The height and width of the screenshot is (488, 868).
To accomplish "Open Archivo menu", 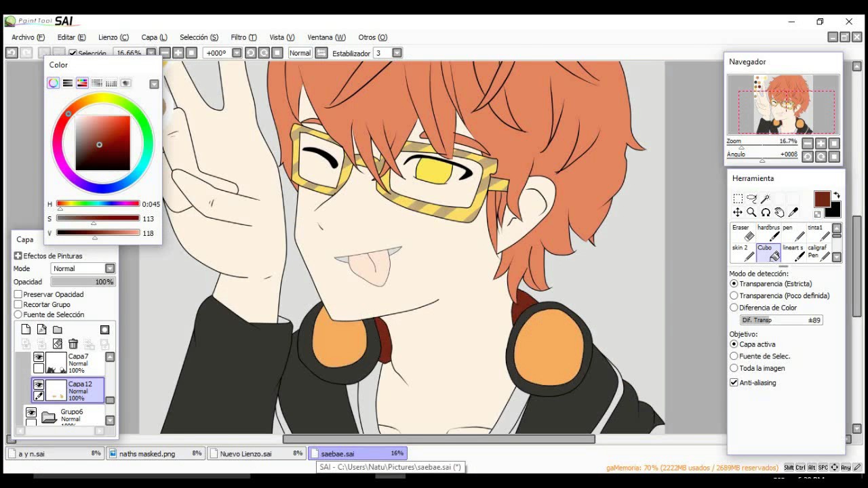I will 28,37.
